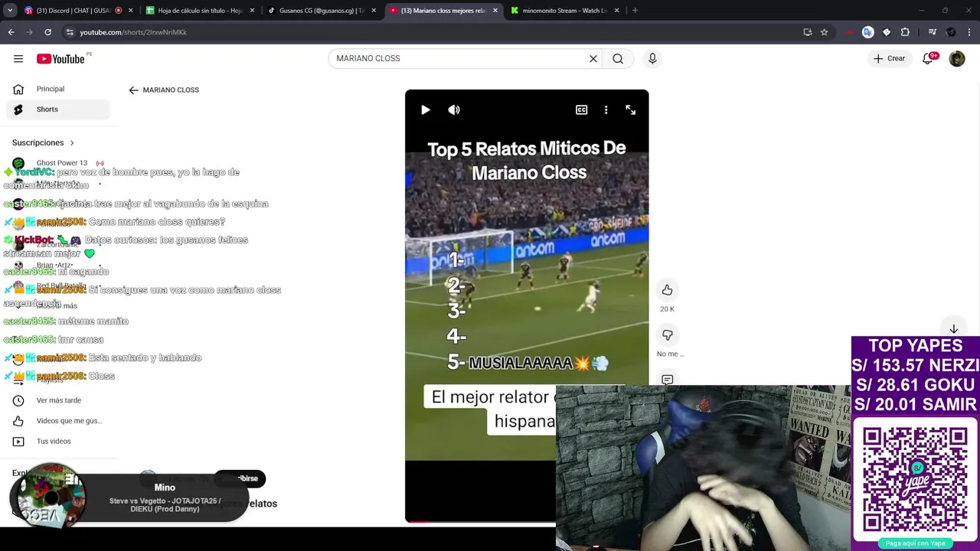980x551 pixels.
Task: Open the account avatar menu
Action: click(x=957, y=59)
